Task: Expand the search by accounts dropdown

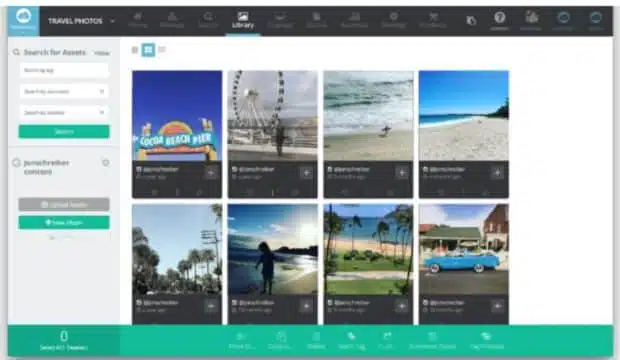Action: pos(64,91)
